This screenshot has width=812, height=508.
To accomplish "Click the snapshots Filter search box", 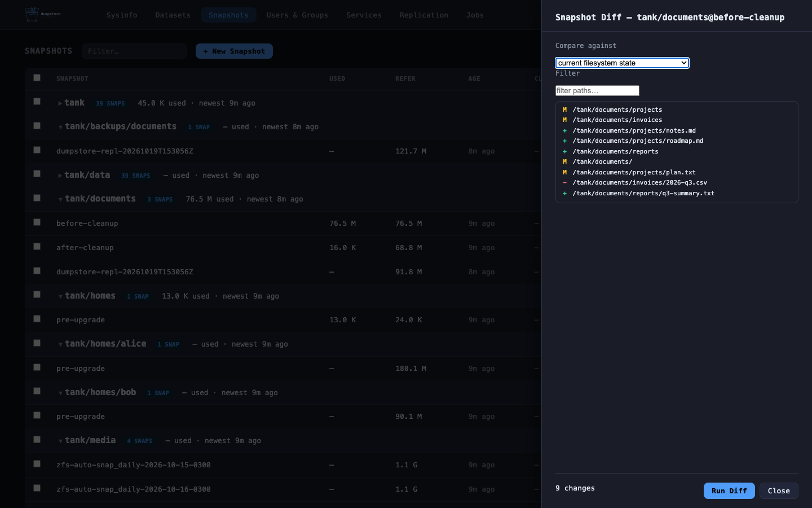I will click(134, 51).
